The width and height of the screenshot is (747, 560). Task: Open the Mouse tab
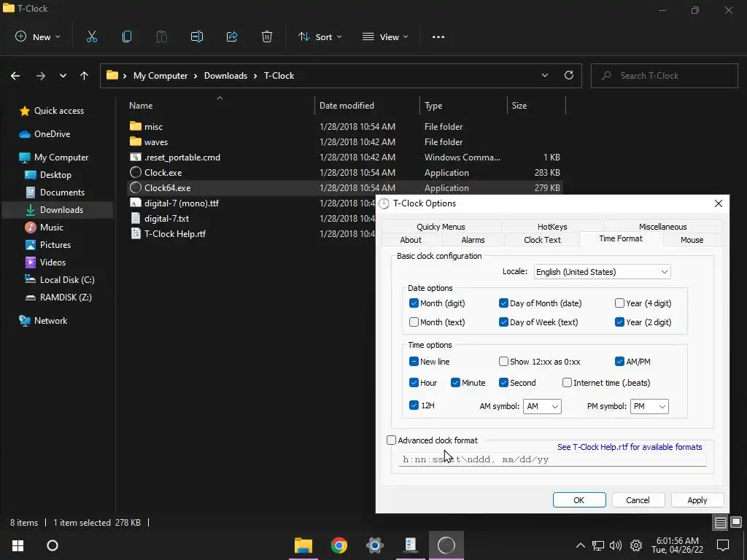(692, 240)
